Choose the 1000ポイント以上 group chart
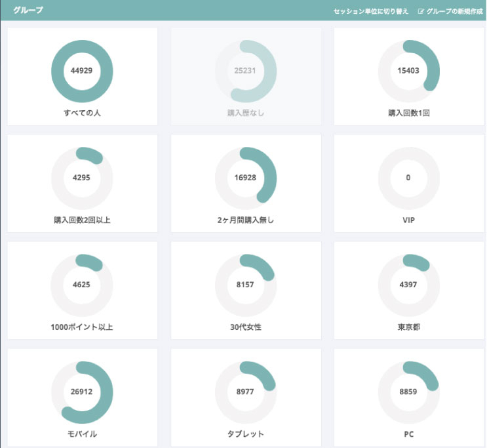 [x=82, y=285]
